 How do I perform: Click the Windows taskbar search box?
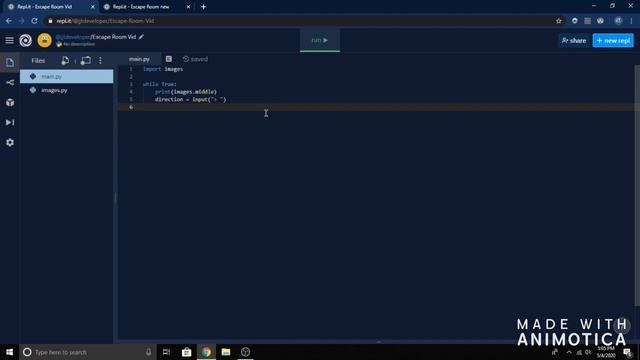[88, 352]
